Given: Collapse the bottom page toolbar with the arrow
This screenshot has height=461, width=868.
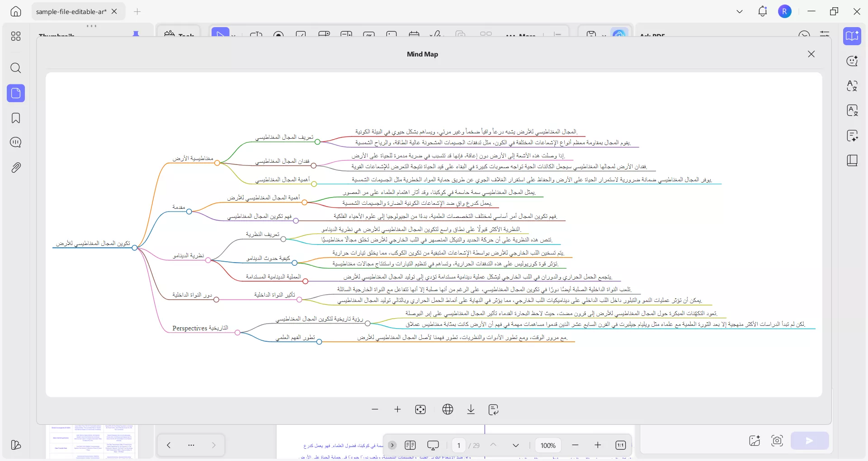Looking at the screenshot, I should (392, 445).
